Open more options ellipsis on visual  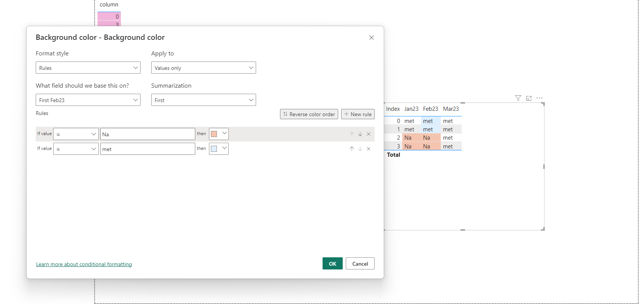pos(540,98)
